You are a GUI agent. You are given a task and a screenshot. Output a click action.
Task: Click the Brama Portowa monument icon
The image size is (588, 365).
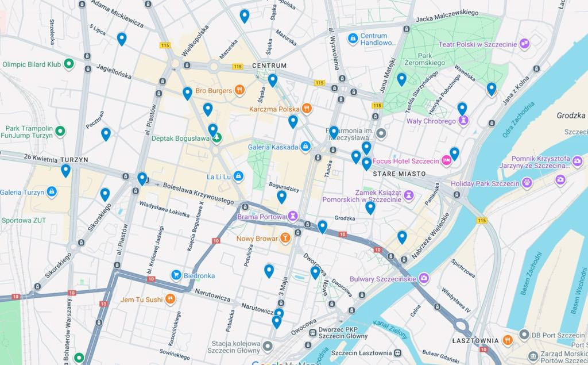click(293, 216)
